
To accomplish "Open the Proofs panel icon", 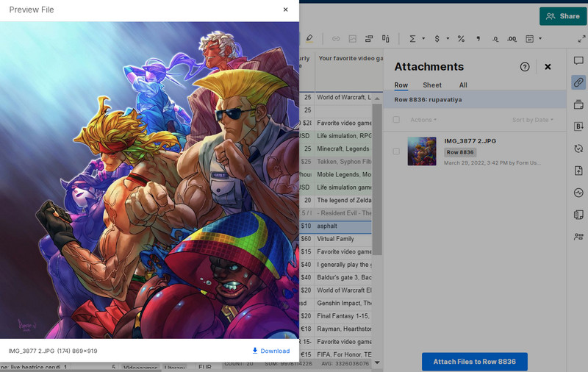I will click(578, 104).
